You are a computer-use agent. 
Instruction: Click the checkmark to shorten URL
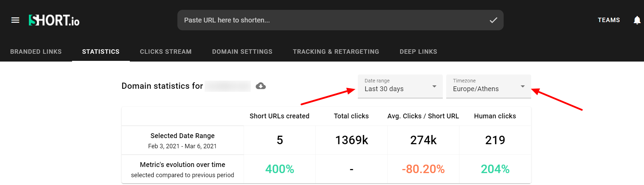tap(493, 20)
